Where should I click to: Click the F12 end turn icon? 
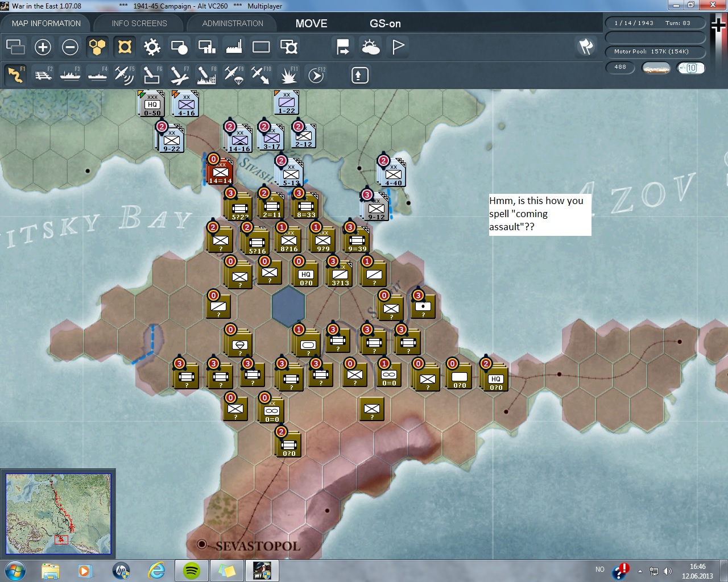(x=316, y=75)
